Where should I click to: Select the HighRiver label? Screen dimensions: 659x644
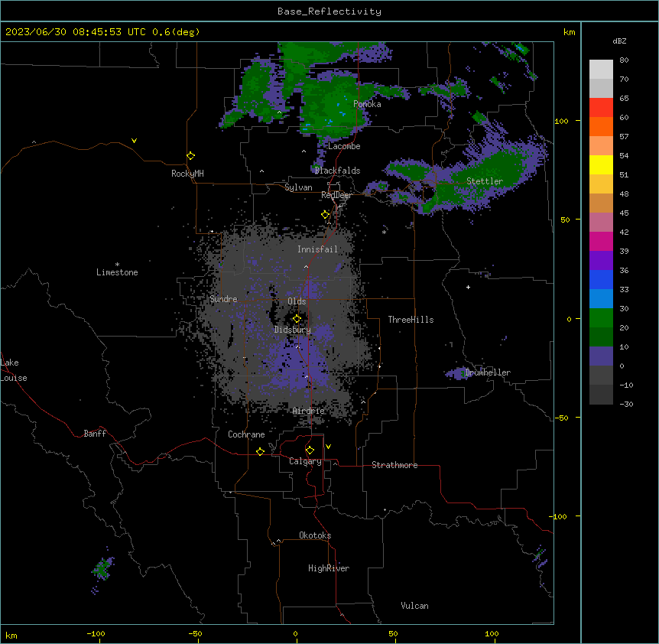coord(329,568)
